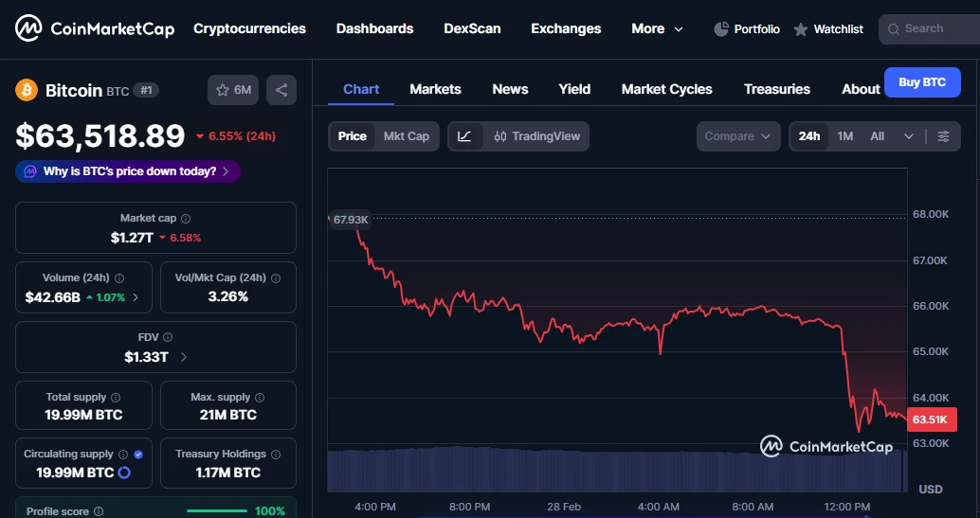The width and height of the screenshot is (980, 518).
Task: Select the 1M time range
Action: point(845,136)
